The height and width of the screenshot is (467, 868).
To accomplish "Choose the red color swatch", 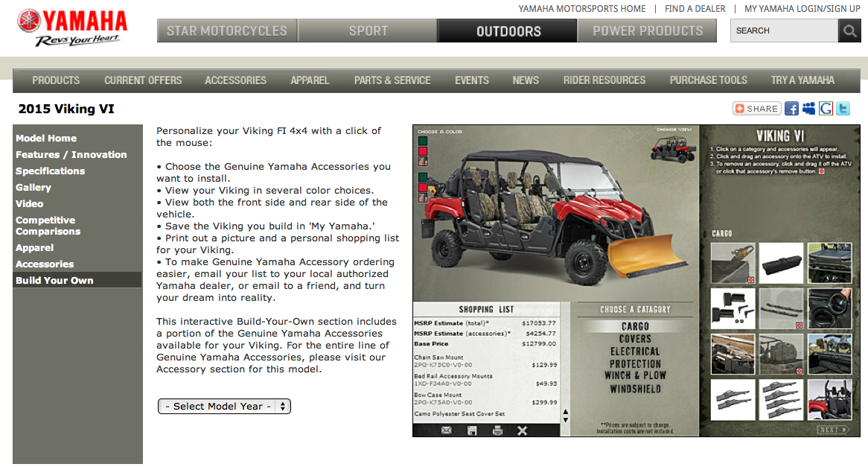I will click(423, 151).
